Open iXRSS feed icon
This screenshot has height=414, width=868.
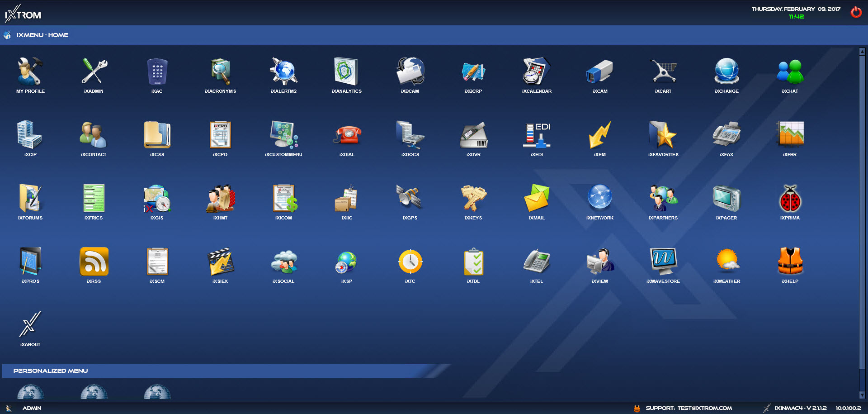point(94,262)
